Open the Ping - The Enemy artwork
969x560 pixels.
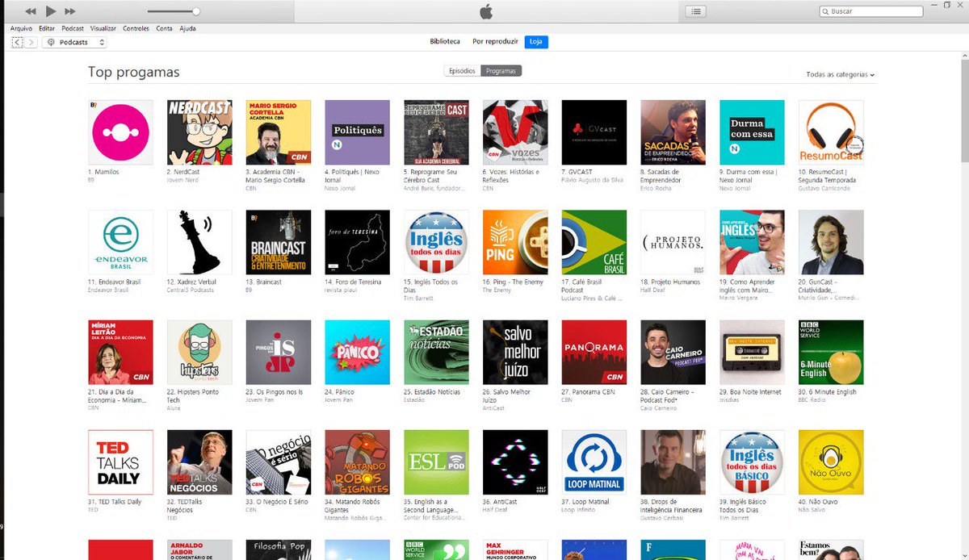point(515,243)
